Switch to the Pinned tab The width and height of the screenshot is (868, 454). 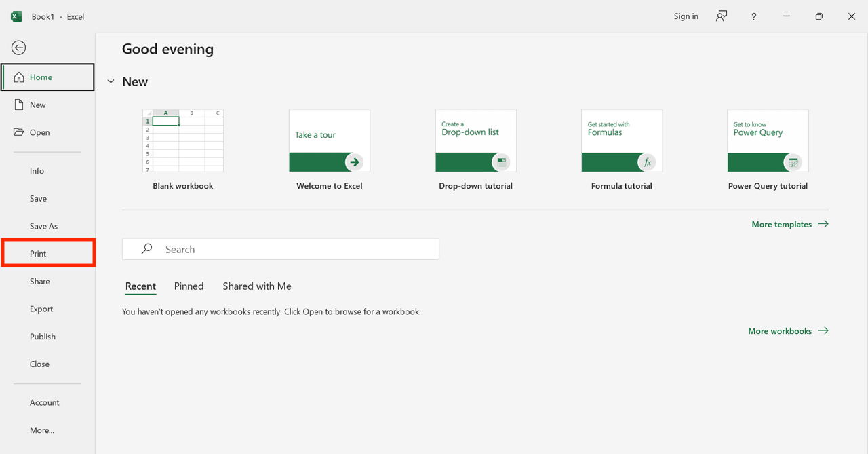click(x=189, y=286)
